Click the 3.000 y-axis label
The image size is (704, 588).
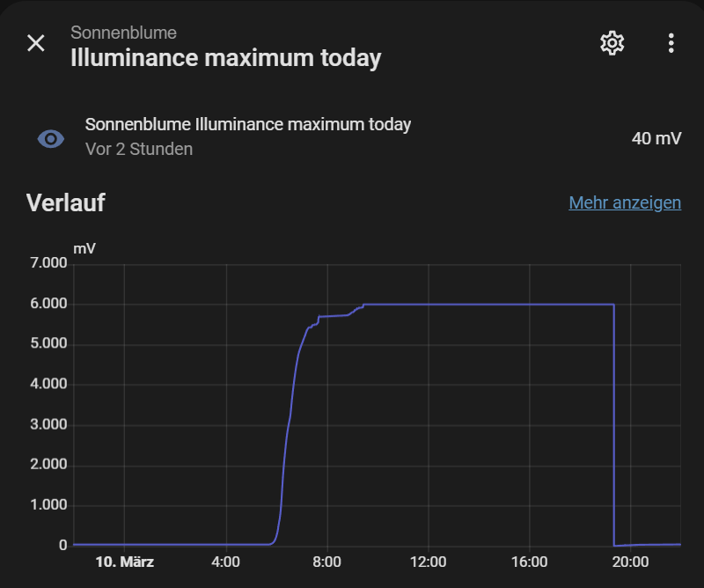click(x=48, y=425)
